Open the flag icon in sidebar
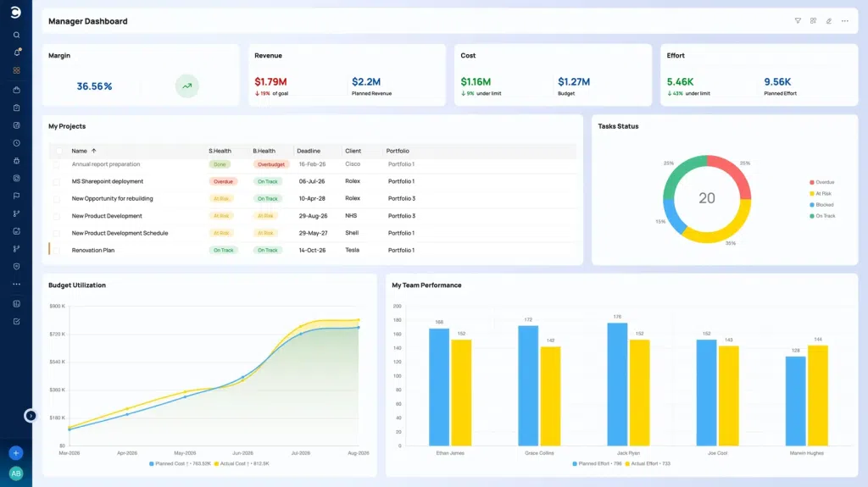 pos(17,196)
